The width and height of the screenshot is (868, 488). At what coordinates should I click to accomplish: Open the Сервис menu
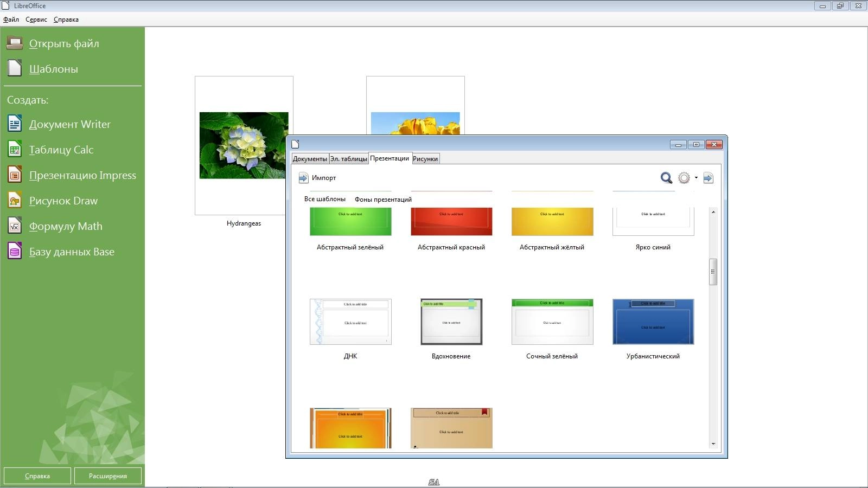coord(36,20)
